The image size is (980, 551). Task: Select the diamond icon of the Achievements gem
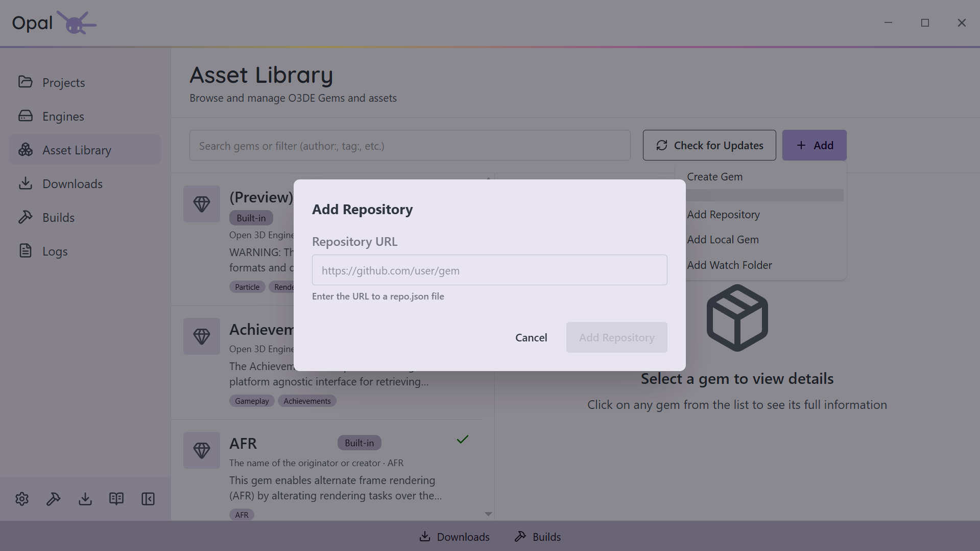pyautogui.click(x=202, y=336)
